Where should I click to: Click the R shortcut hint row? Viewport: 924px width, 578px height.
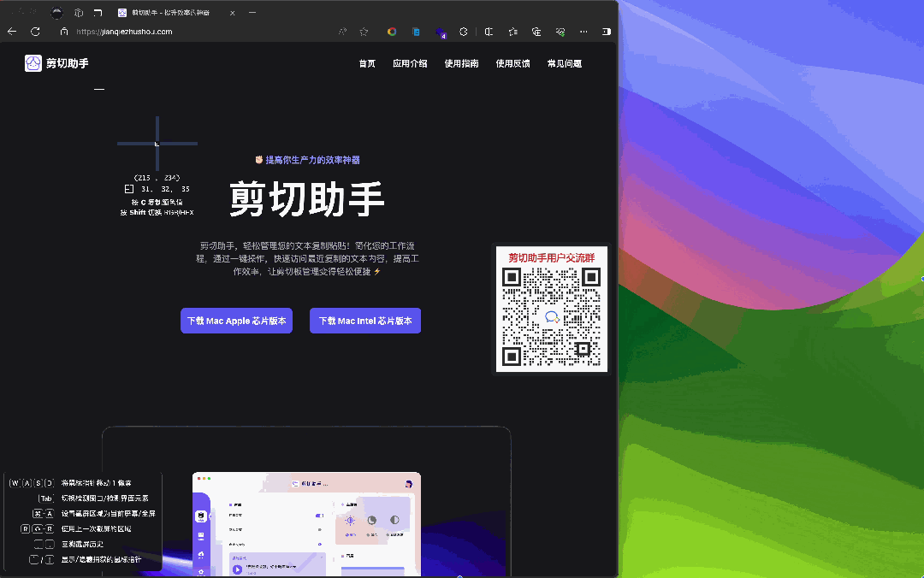click(x=76, y=529)
